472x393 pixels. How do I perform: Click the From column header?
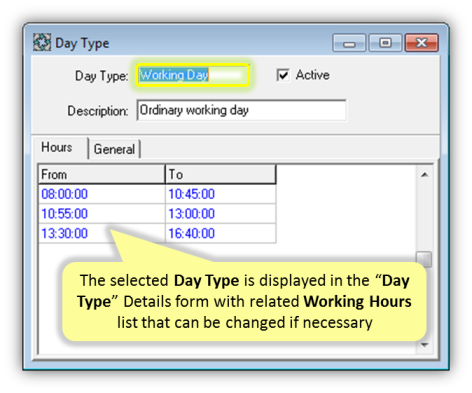102,174
